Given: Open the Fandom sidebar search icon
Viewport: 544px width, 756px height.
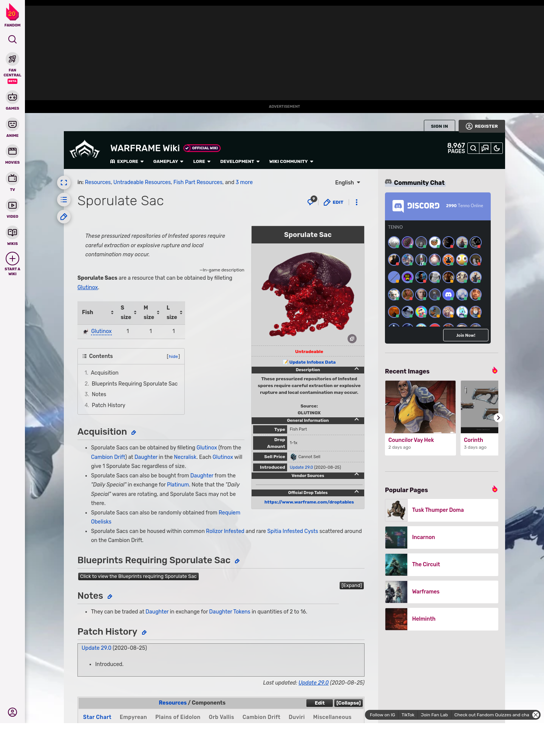Looking at the screenshot, I should 12,39.
